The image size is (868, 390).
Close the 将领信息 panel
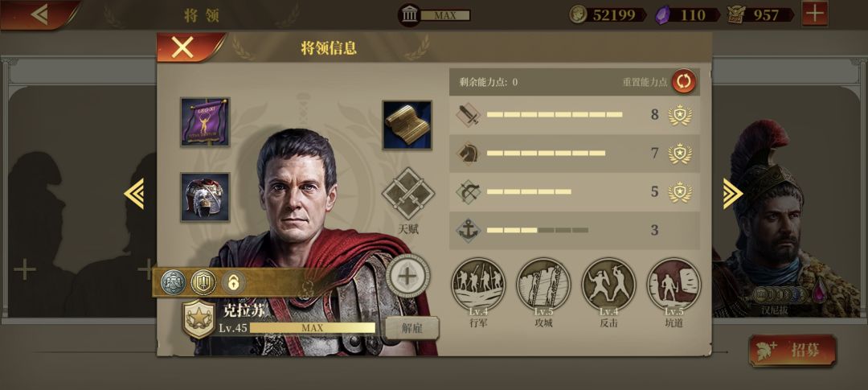[183, 47]
